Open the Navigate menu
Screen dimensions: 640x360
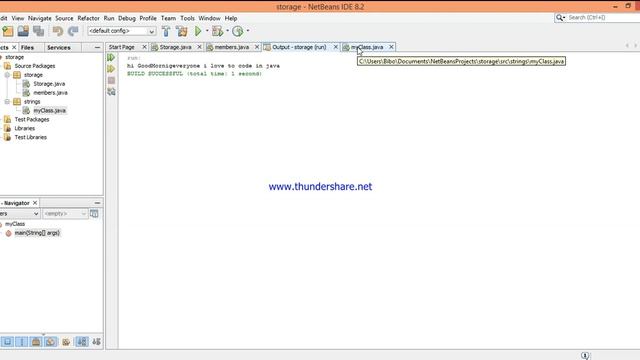(40, 18)
